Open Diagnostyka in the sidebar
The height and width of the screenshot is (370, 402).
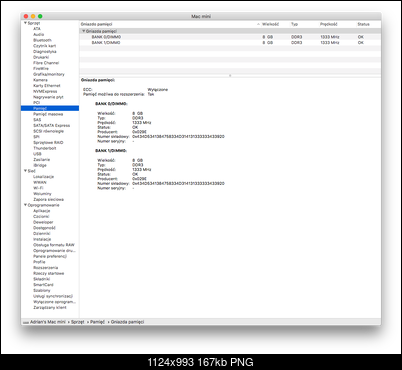[x=45, y=52]
